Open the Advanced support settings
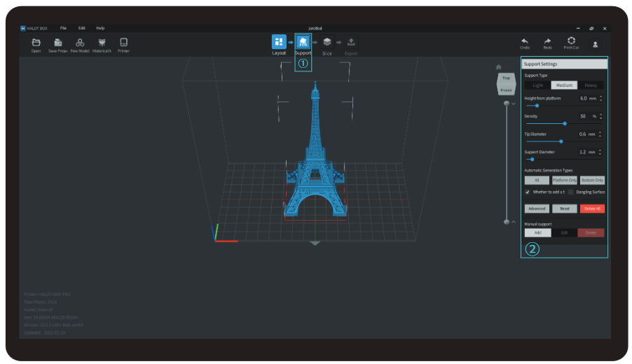This screenshot has height=364, width=632. point(537,209)
